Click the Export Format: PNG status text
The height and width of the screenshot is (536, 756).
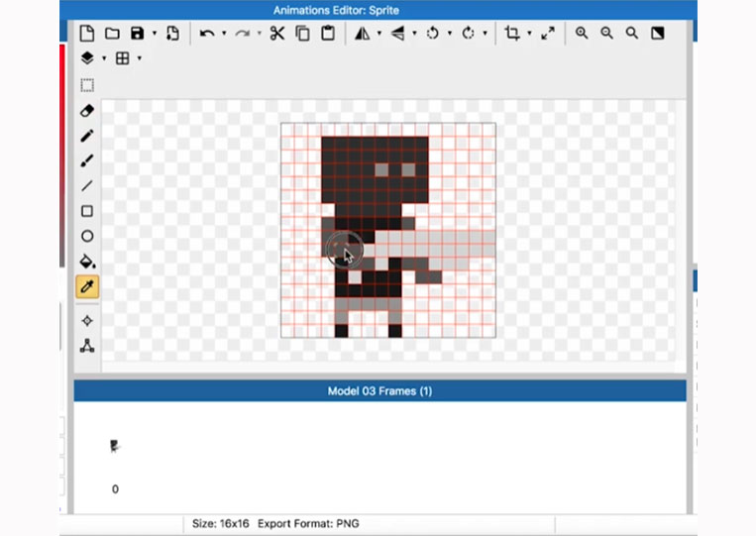click(308, 523)
